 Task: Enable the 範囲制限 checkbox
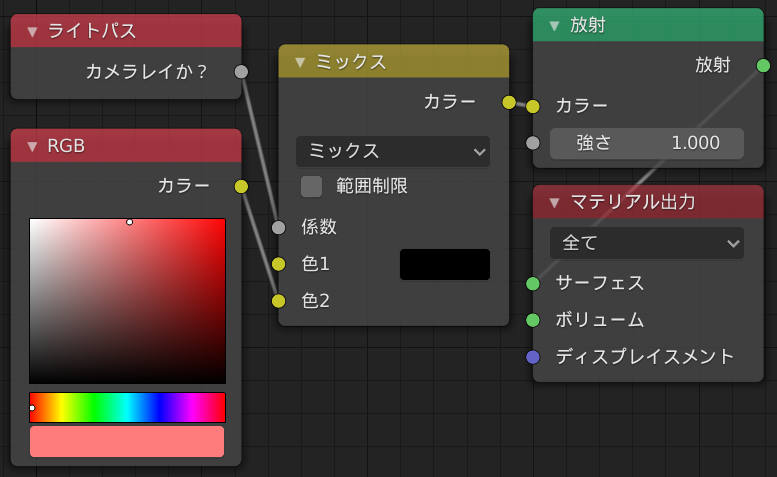311,187
